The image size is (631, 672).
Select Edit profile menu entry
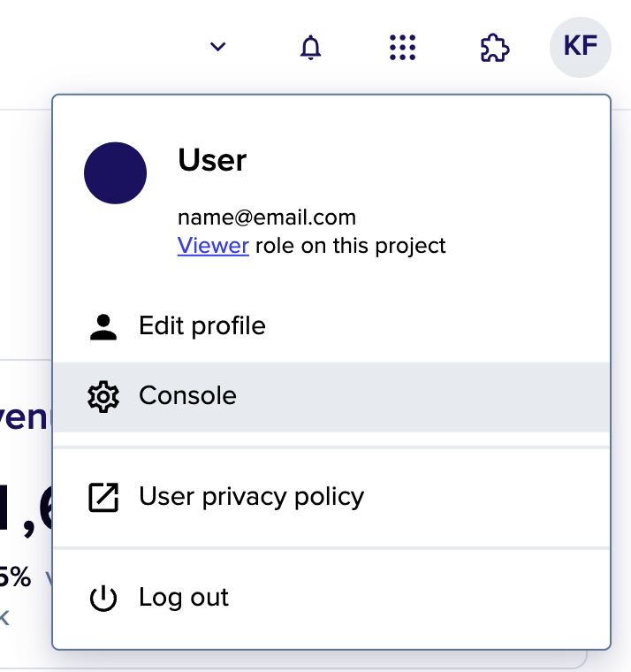331,326
